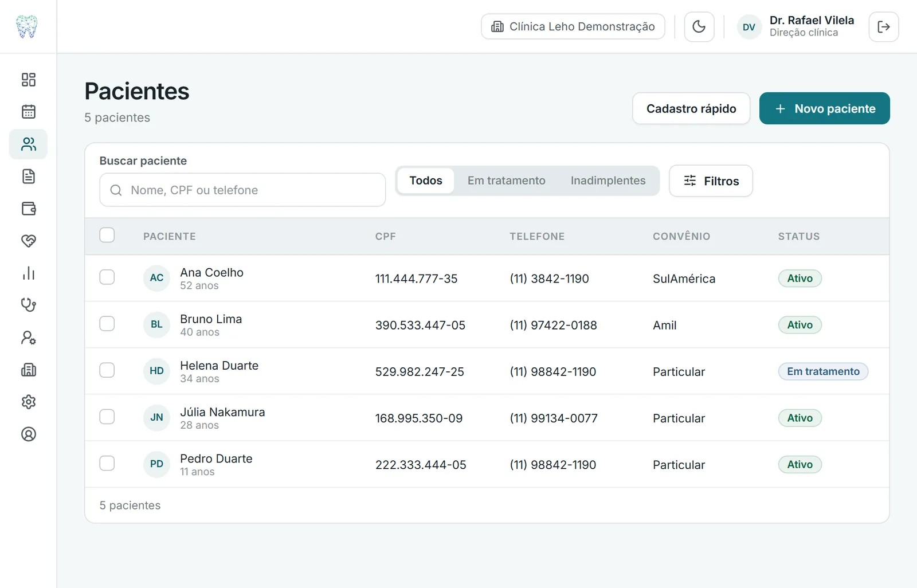Open the settings gear icon in sidebar
917x588 pixels.
pos(29,402)
